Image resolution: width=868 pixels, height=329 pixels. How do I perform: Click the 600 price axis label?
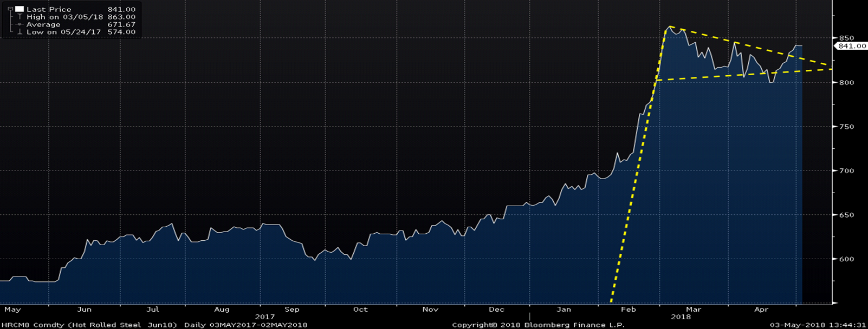click(x=846, y=259)
